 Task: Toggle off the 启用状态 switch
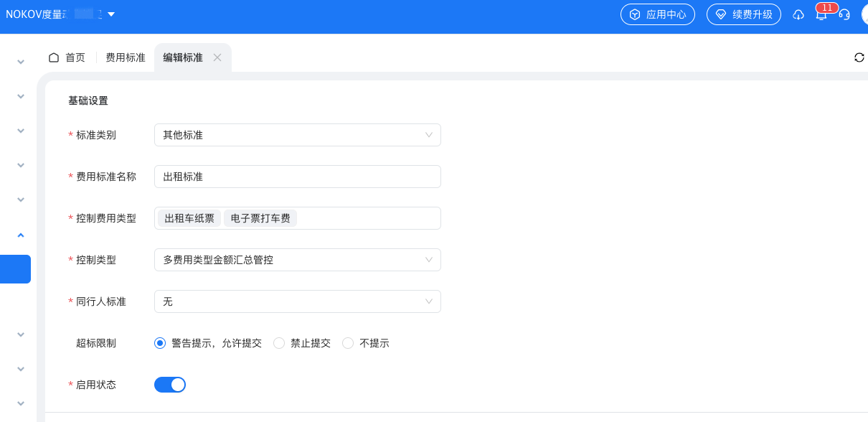[x=170, y=385]
